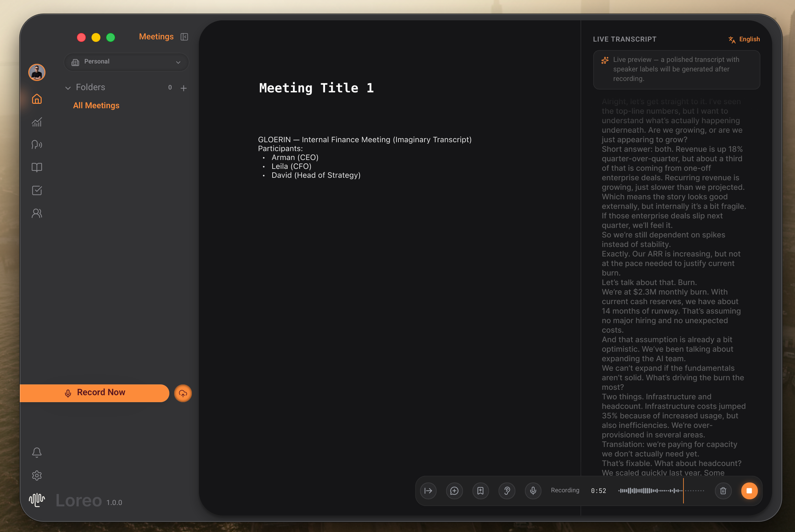Toggle the microphone in the recording bar
The width and height of the screenshot is (795, 532).
[x=533, y=491]
